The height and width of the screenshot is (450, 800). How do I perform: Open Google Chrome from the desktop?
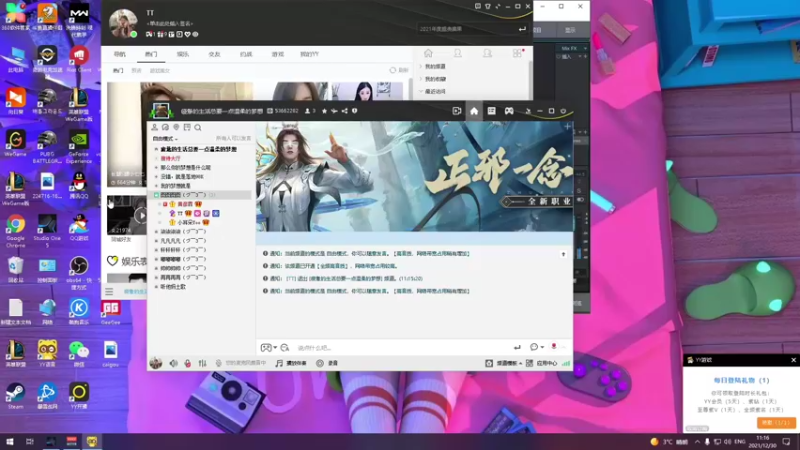tap(15, 230)
